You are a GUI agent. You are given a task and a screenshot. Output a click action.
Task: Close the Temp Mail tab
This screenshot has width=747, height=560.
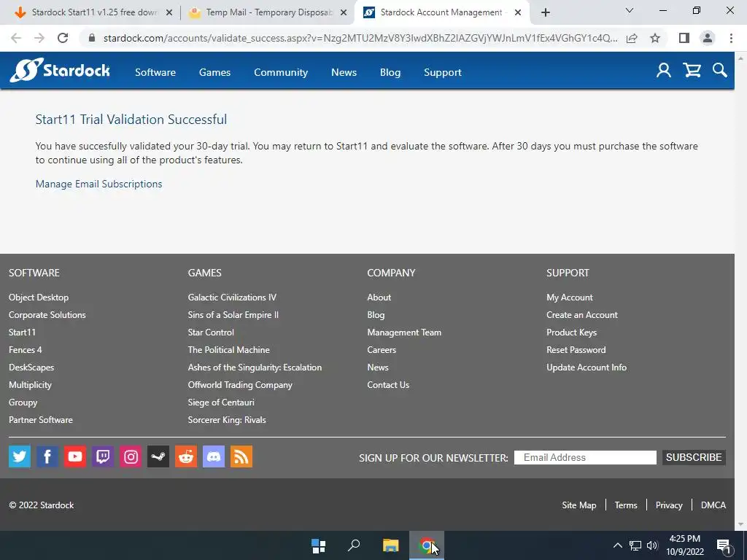pyautogui.click(x=344, y=12)
